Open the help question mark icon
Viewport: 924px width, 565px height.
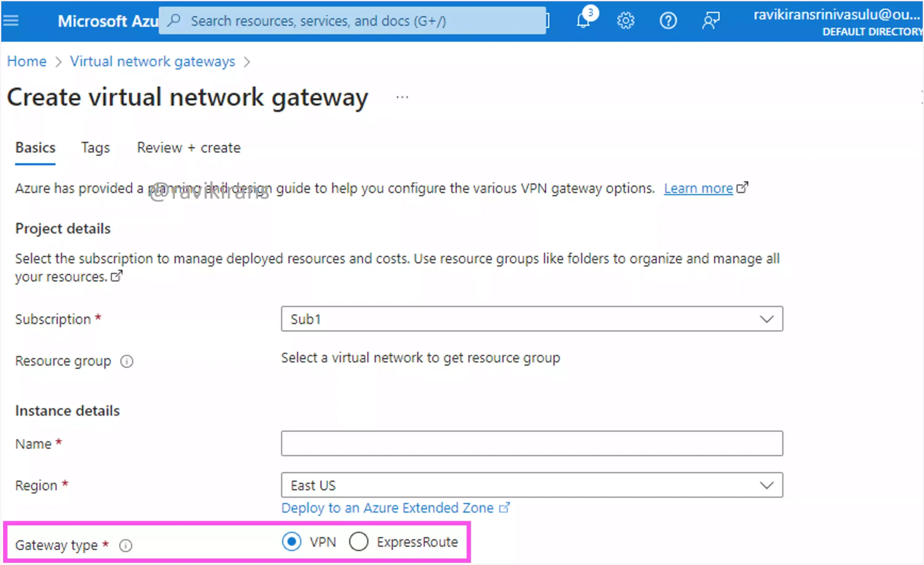[668, 21]
